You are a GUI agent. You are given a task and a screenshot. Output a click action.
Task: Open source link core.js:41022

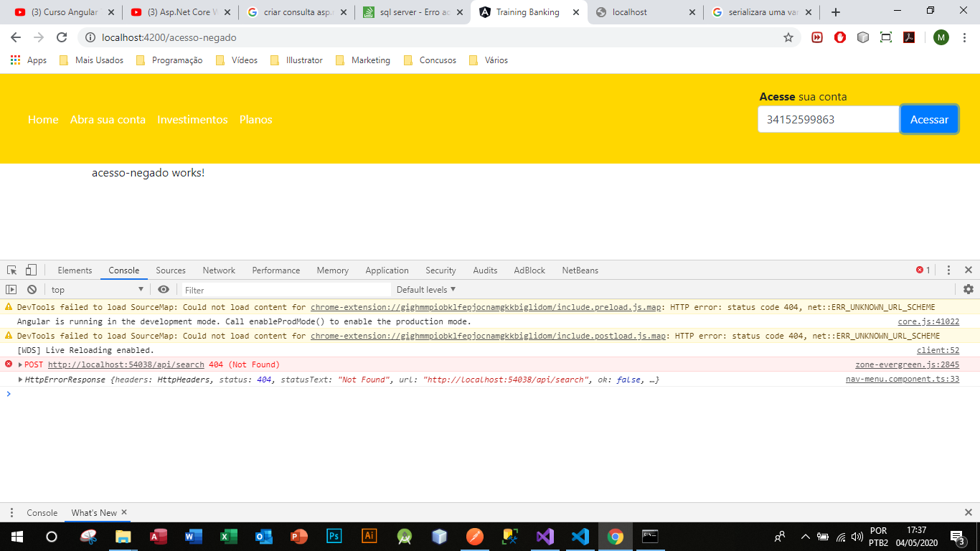click(928, 321)
